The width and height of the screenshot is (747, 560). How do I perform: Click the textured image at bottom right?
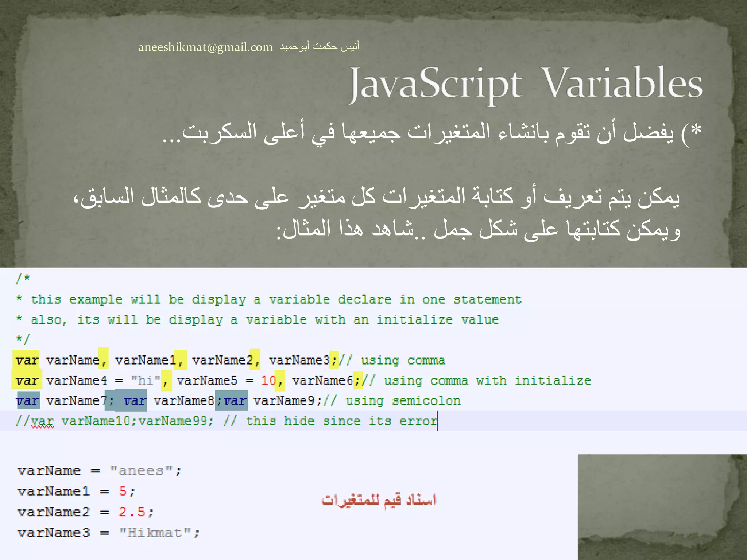662,507
